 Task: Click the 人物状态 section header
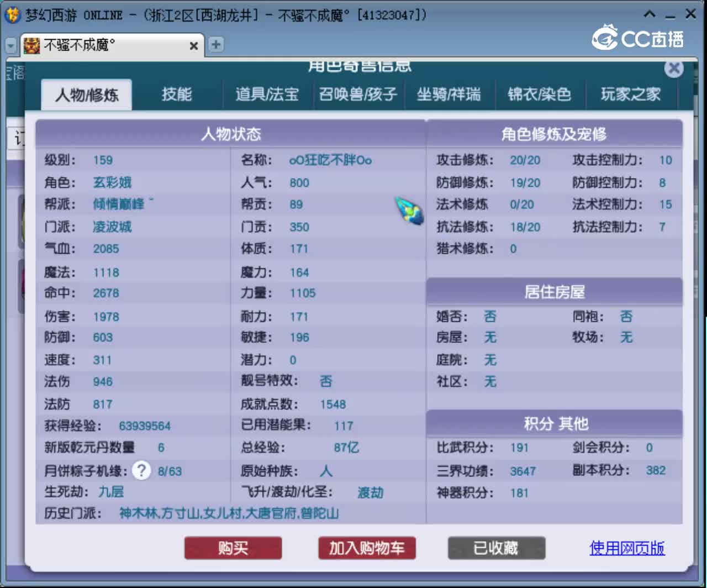tap(231, 134)
